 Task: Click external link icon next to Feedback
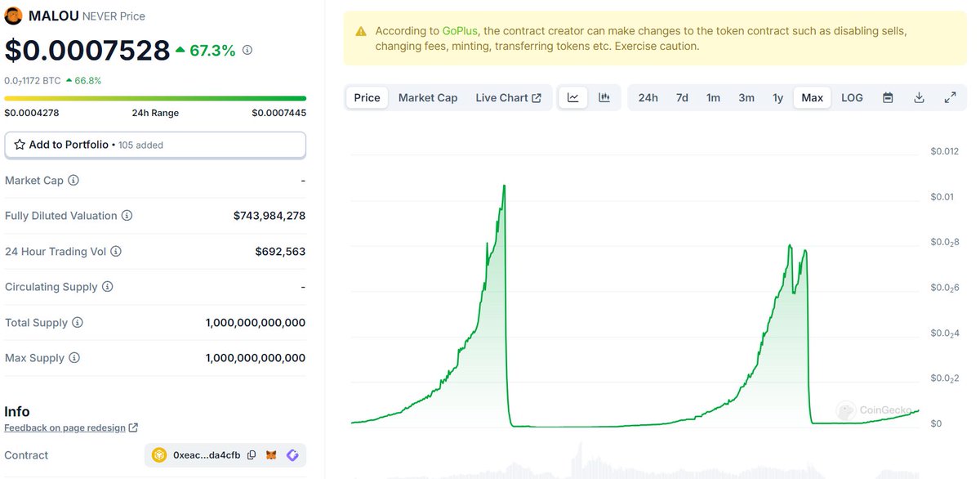134,428
